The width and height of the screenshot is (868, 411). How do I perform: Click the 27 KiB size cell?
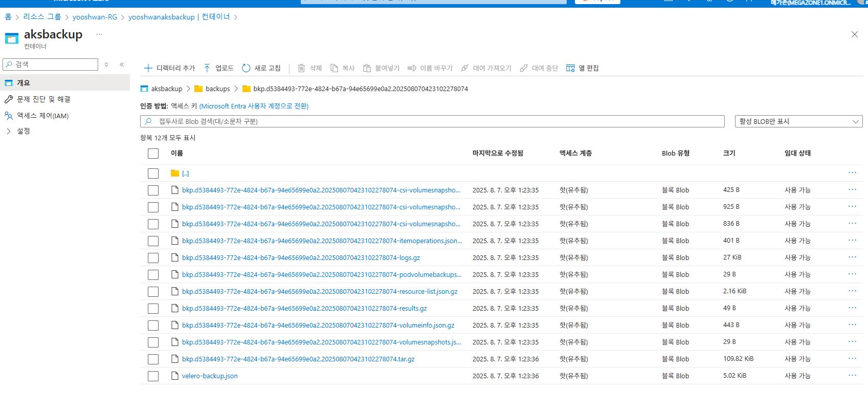coord(732,257)
